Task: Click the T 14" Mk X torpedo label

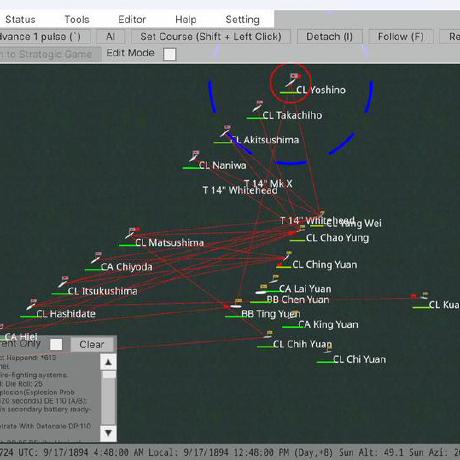Action: [268, 183]
